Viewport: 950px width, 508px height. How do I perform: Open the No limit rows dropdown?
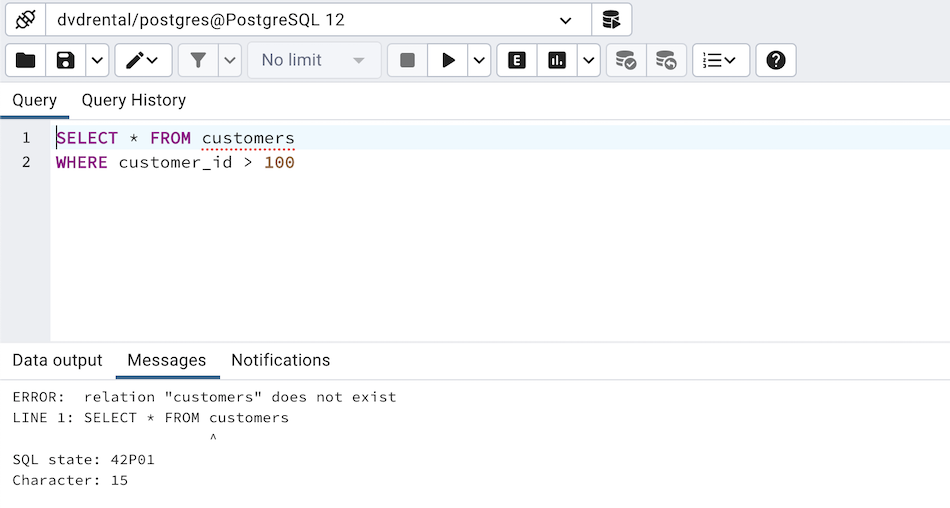314,60
